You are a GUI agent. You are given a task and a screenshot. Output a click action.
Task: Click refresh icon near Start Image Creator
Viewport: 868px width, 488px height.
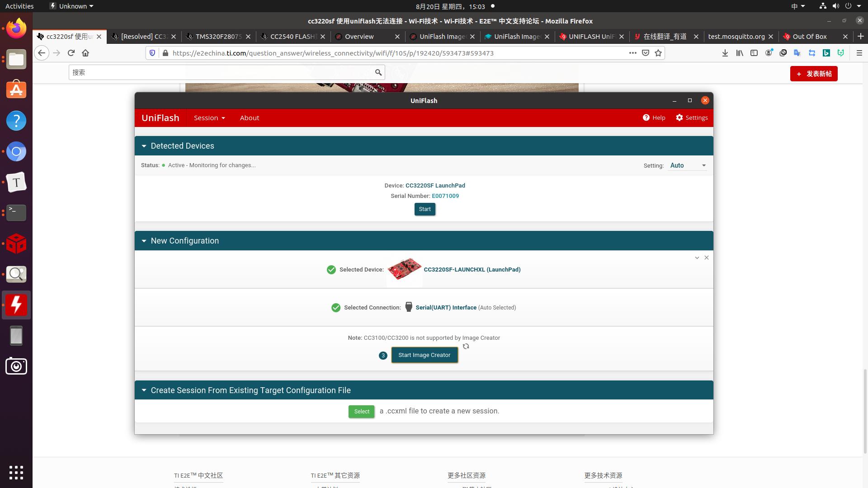[x=466, y=347]
